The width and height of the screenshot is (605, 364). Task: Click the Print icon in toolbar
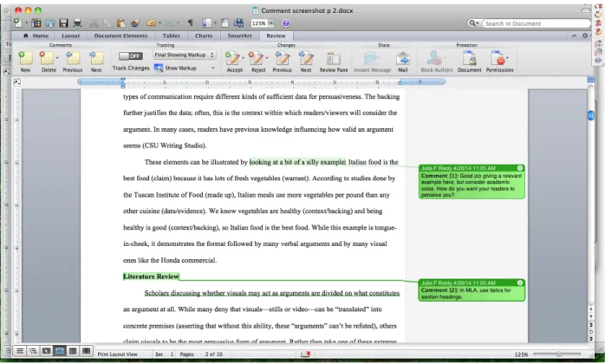pyautogui.click(x=77, y=23)
